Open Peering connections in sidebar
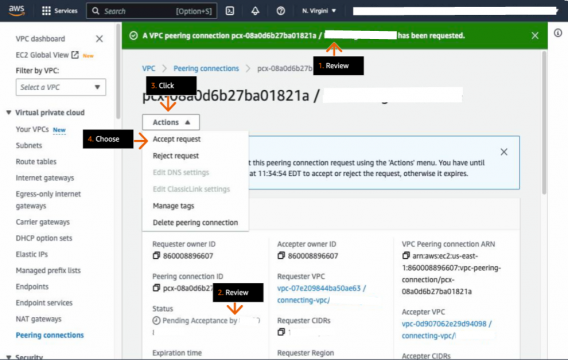The image size is (568, 360). point(50,335)
